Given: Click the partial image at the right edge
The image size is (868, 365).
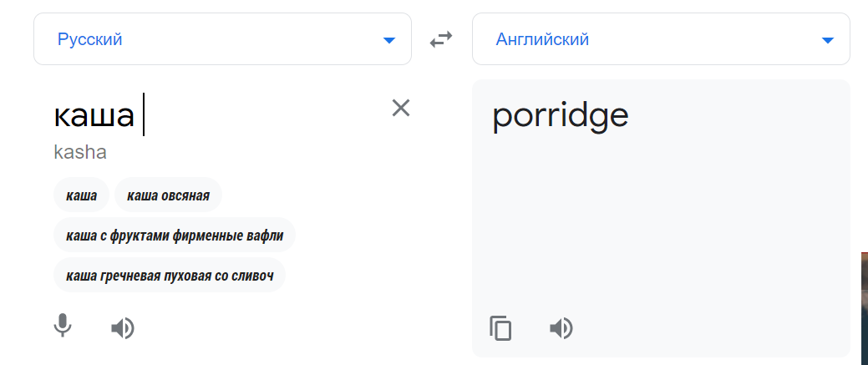Looking at the screenshot, I should point(864,307).
